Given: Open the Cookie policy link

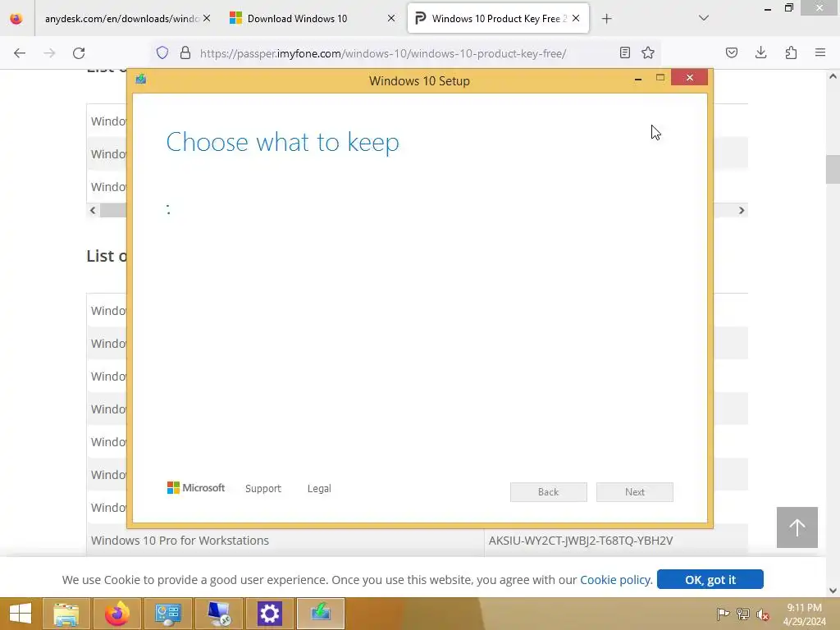Looking at the screenshot, I should [616, 580].
